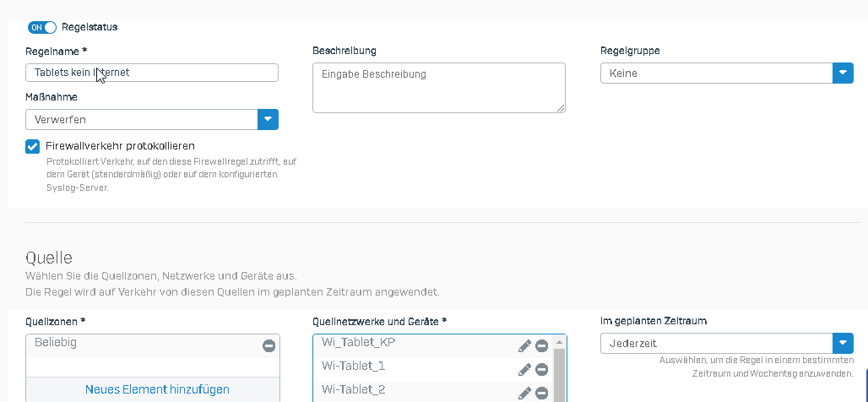The image size is (868, 402).
Task: Remove Beliebig from Quellzonen list
Action: click(x=269, y=346)
